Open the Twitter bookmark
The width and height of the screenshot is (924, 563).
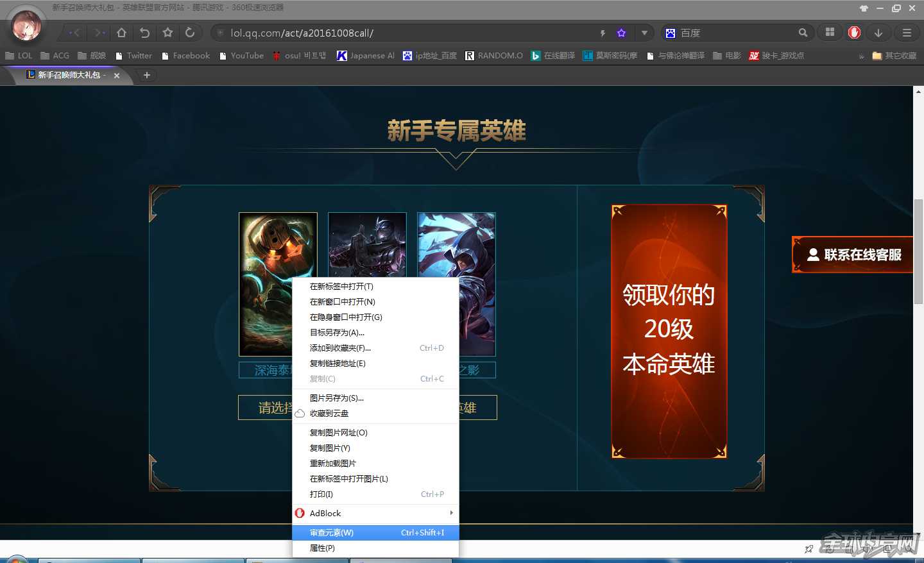(x=133, y=56)
